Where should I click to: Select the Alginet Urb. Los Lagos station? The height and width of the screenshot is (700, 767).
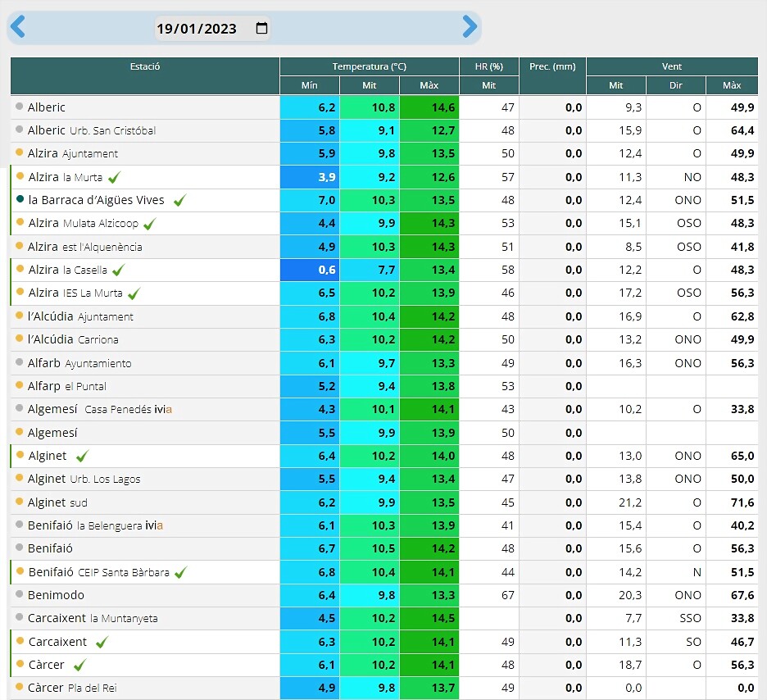tap(84, 479)
